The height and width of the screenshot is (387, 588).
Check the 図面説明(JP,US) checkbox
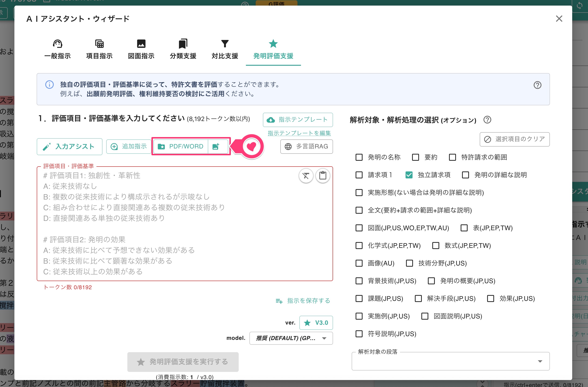pos(425,316)
